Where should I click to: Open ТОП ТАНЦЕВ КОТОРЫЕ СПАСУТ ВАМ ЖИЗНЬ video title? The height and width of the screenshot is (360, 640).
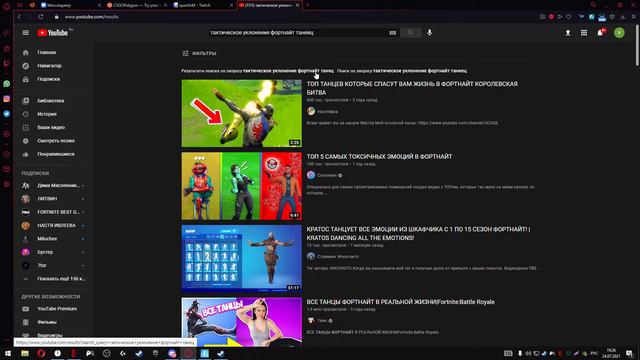(412, 88)
